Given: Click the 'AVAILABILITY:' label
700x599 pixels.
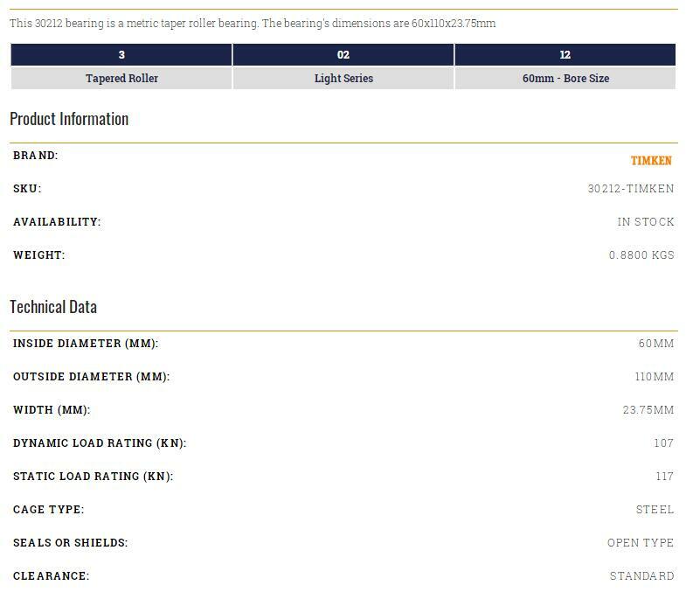Looking at the screenshot, I should [57, 221].
